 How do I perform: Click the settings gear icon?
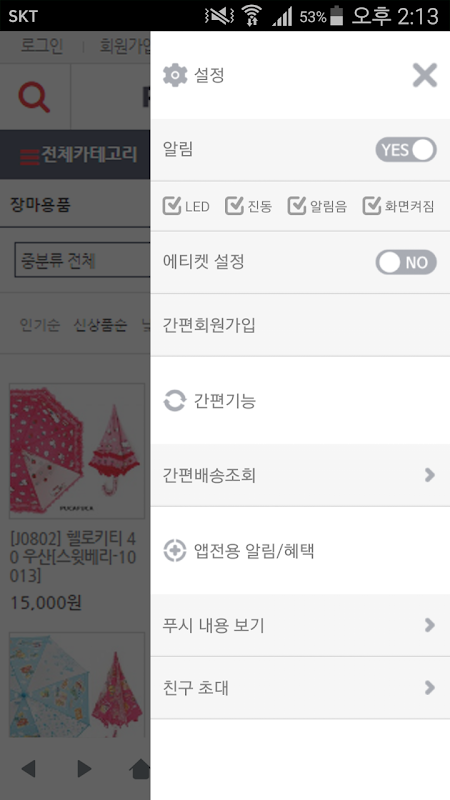[x=175, y=76]
